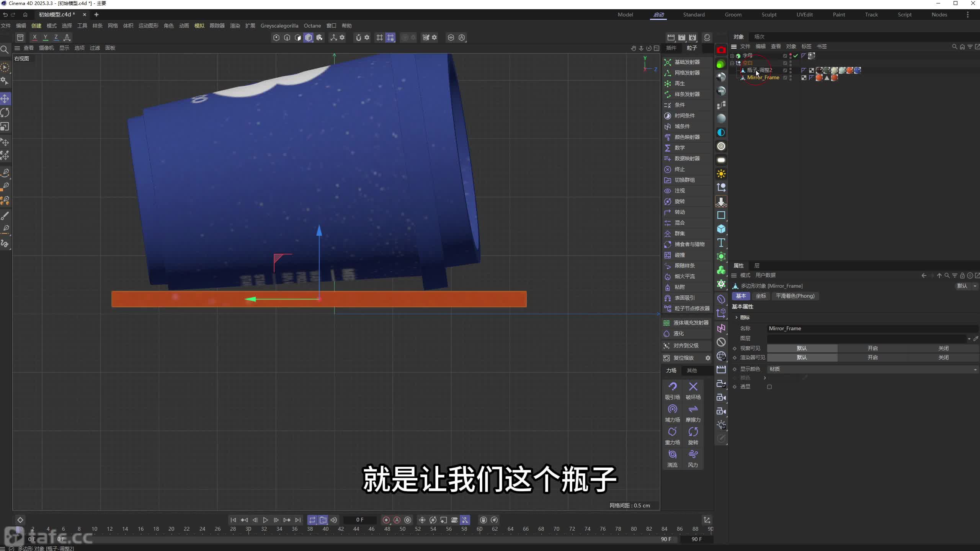This screenshot has height=551, width=980.
Task: Select the Rotate tool in left toolbar
Action: (5, 112)
